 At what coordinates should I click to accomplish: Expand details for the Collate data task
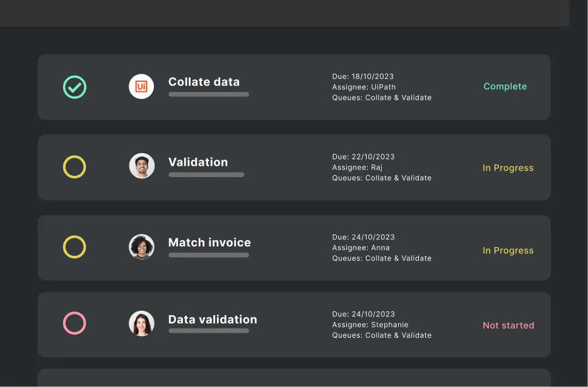pos(294,86)
